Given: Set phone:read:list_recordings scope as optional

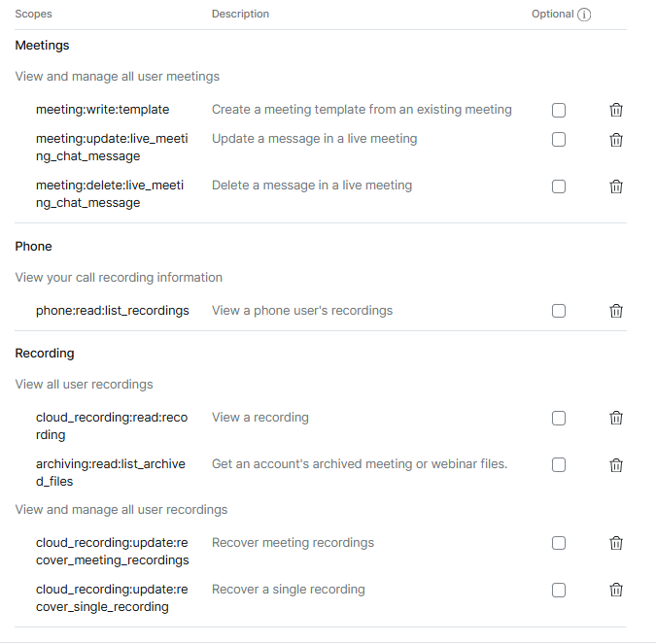Looking at the screenshot, I should (559, 311).
